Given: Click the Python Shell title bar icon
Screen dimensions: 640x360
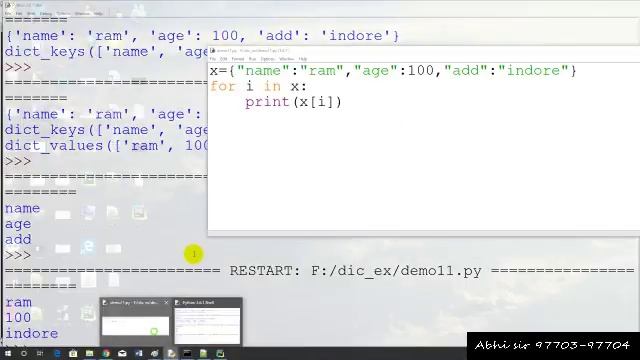Looking at the screenshot, I should [7, 5].
